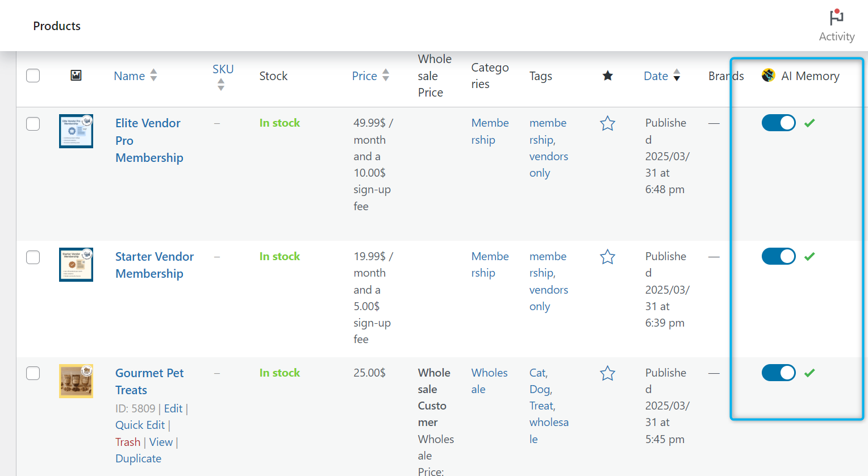Open Elite Vendor Pro Membership thumbnail

pos(76,131)
